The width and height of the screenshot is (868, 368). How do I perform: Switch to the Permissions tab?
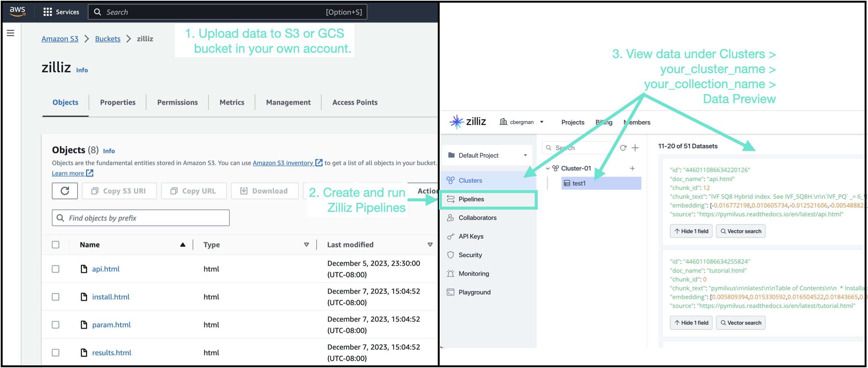point(177,102)
